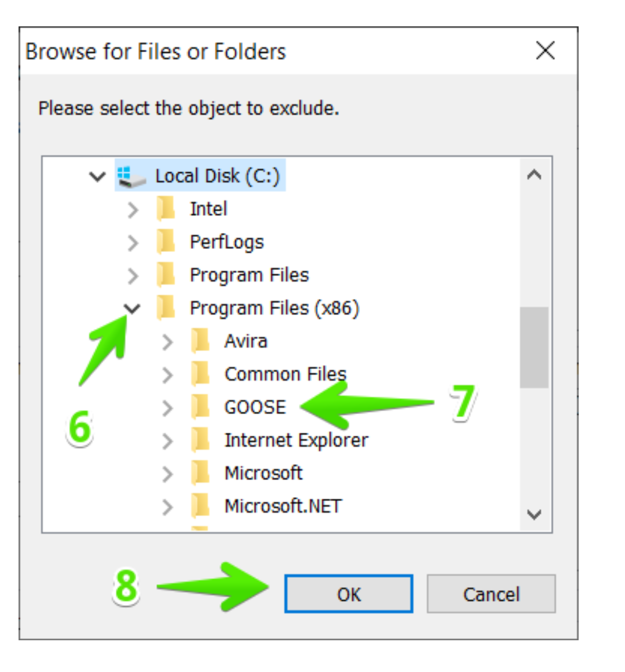Collapse the Program Files (x86) folder
This screenshot has height=672, width=625.
coord(132,309)
